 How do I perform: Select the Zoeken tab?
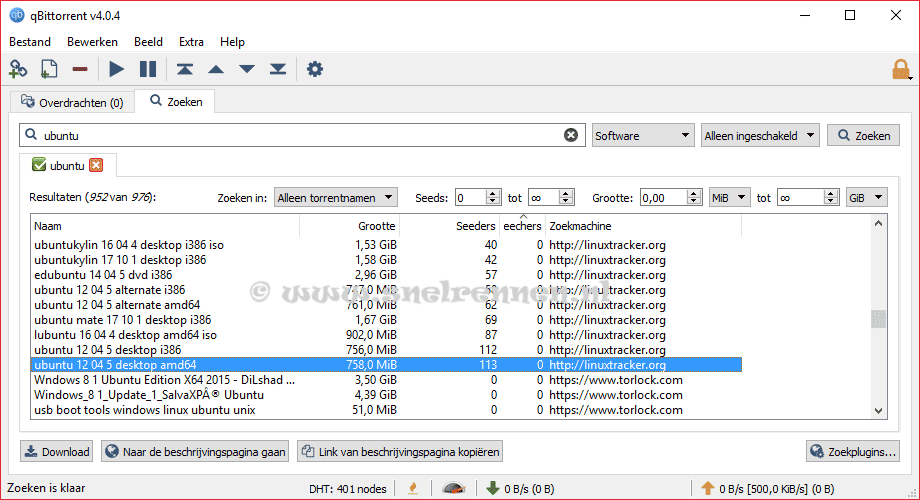click(x=176, y=102)
